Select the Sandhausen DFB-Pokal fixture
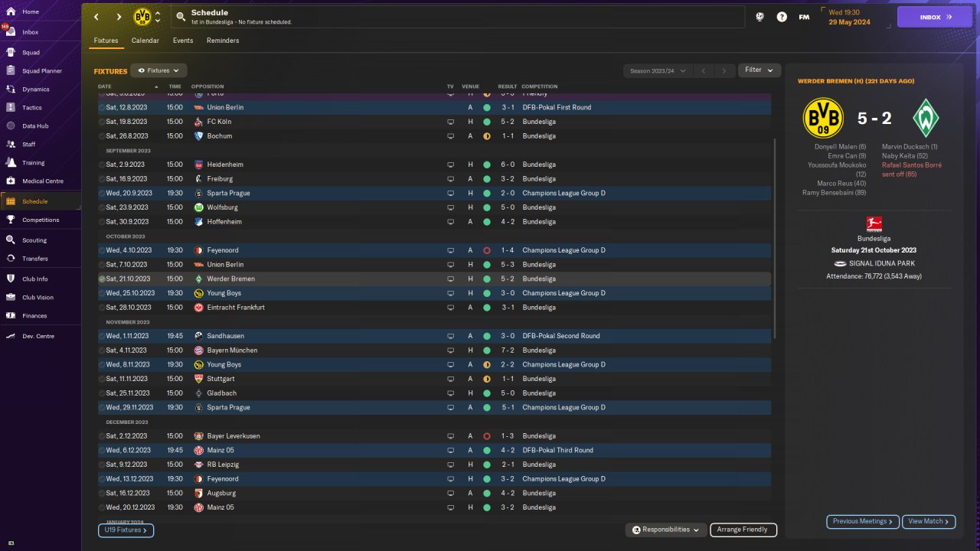This screenshot has width=980, height=551. point(434,336)
